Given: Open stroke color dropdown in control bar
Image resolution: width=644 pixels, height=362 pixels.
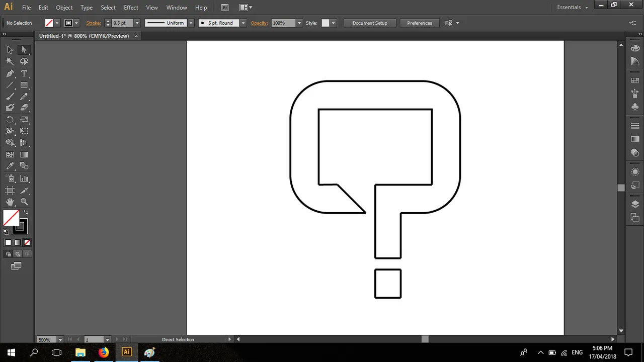Looking at the screenshot, I should click(x=76, y=23).
